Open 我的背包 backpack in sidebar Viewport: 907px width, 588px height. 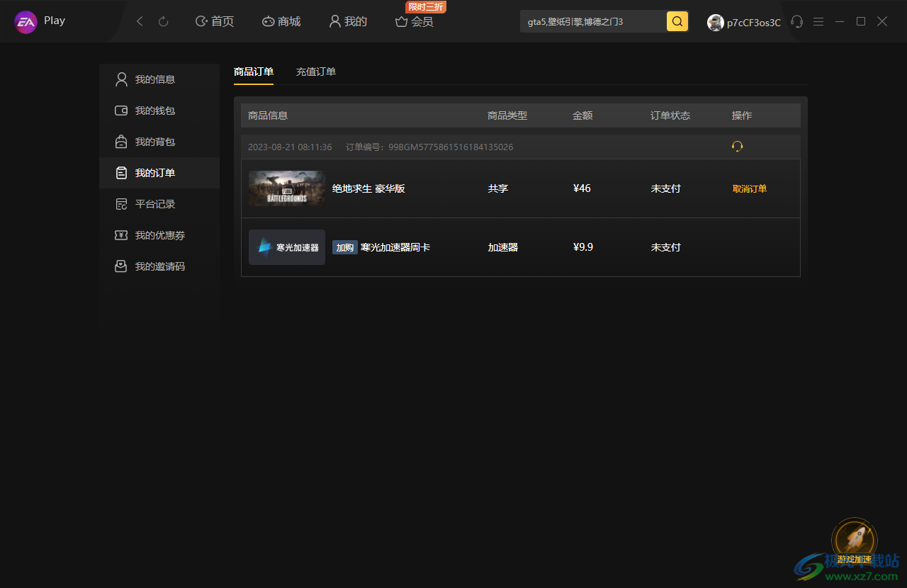[x=159, y=142]
